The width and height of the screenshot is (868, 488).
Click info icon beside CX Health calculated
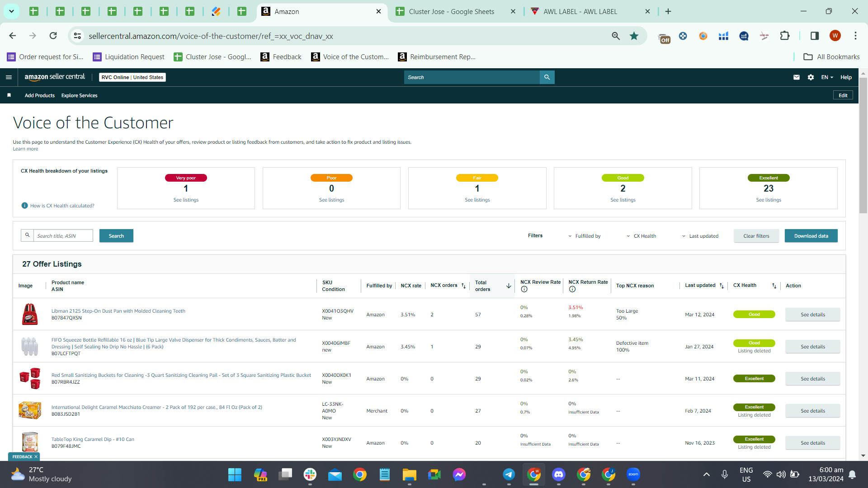click(x=25, y=206)
